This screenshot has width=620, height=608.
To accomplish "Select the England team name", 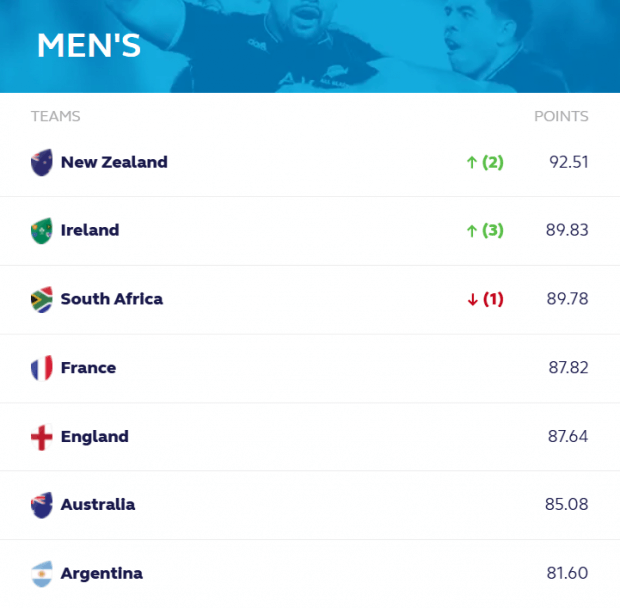I will coord(95,437).
